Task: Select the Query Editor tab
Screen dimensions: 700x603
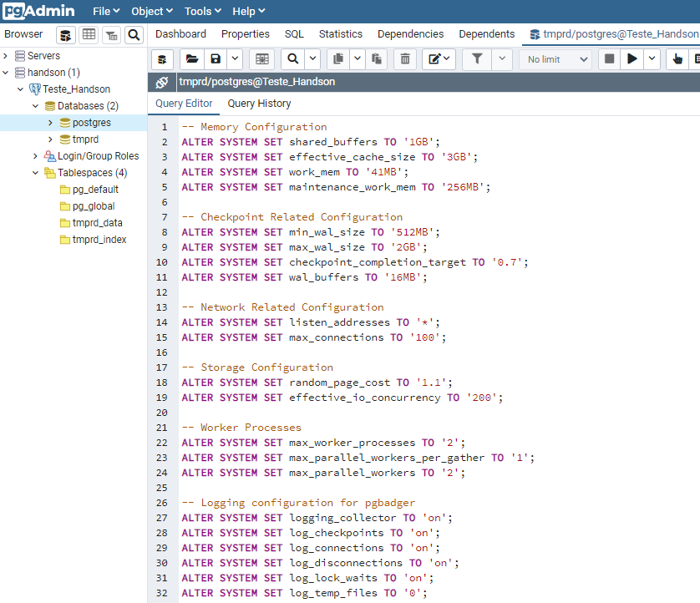Action: (x=184, y=104)
